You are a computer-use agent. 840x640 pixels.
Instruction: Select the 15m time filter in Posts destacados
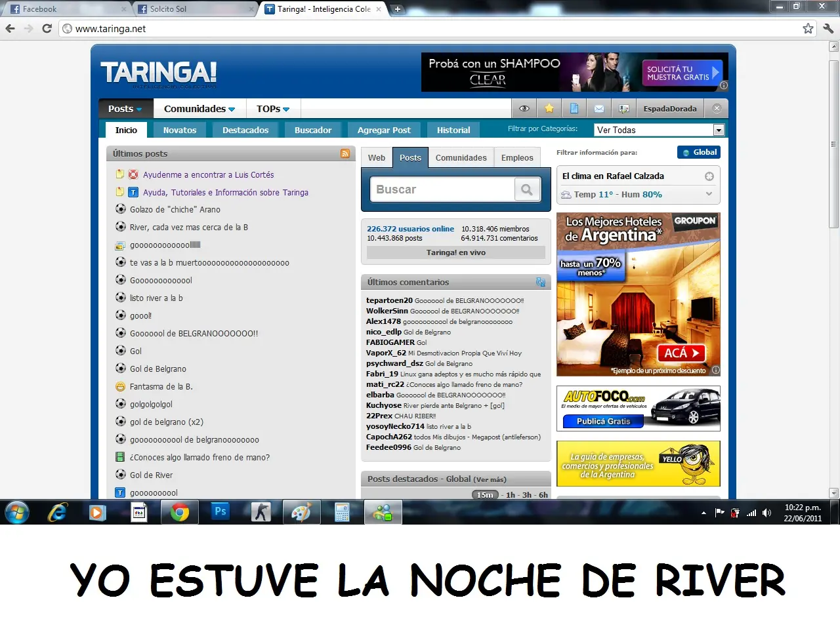tap(485, 495)
